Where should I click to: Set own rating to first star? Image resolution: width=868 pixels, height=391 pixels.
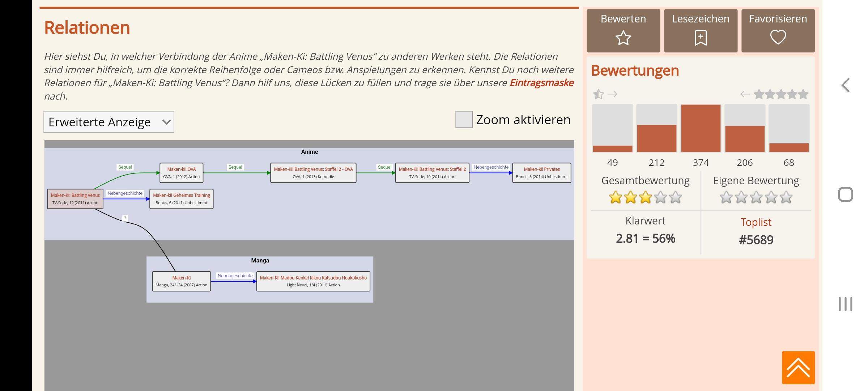[x=726, y=198]
